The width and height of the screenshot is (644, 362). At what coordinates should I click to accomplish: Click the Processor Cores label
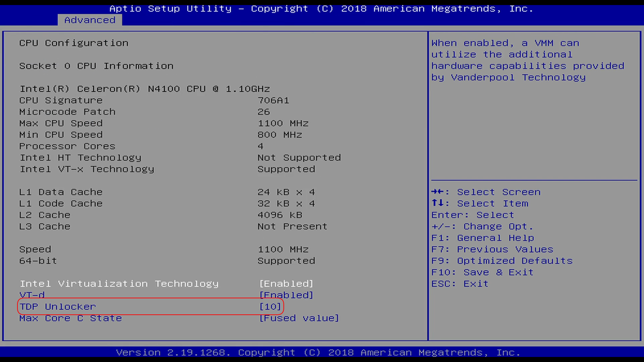click(x=67, y=146)
